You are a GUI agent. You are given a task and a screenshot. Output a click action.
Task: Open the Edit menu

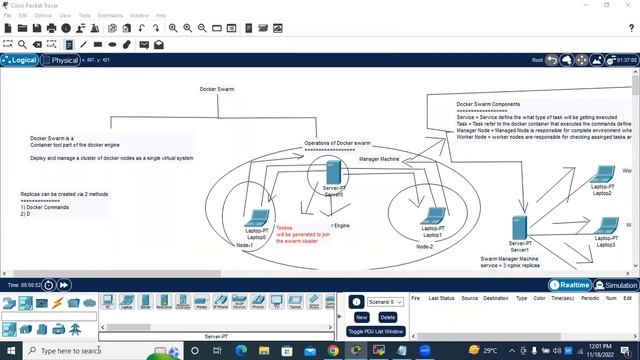(22, 16)
